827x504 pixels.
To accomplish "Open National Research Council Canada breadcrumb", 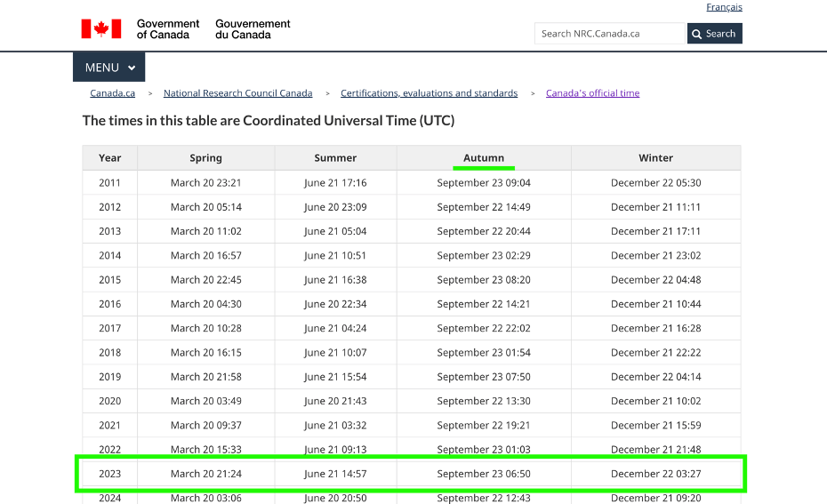I will (237, 92).
